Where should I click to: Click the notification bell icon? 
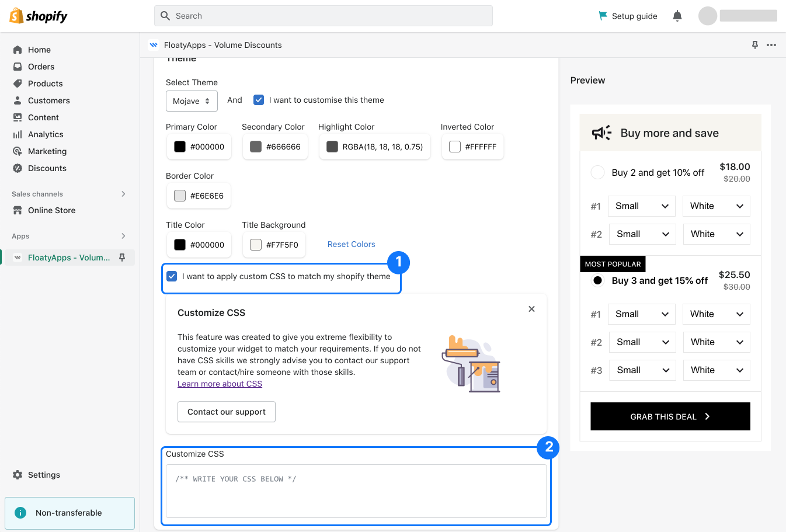(x=677, y=16)
